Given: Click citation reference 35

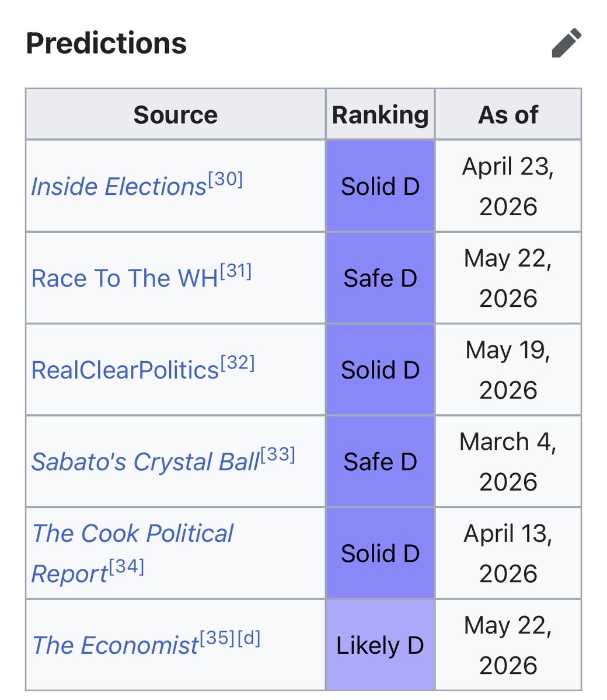Looking at the screenshot, I should coord(218,639).
